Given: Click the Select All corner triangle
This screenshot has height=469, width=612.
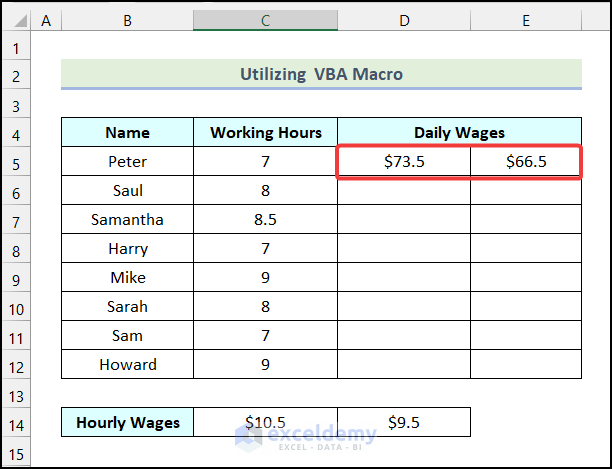Looking at the screenshot, I should point(20,21).
